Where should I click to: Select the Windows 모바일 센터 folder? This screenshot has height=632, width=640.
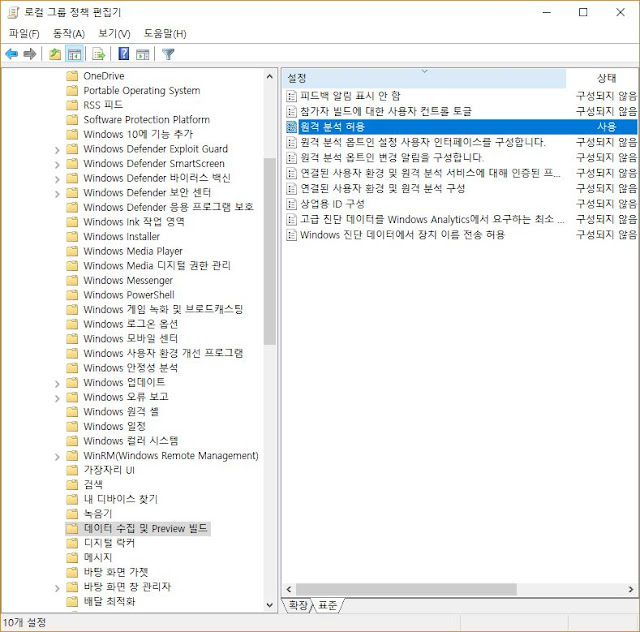pos(131,338)
